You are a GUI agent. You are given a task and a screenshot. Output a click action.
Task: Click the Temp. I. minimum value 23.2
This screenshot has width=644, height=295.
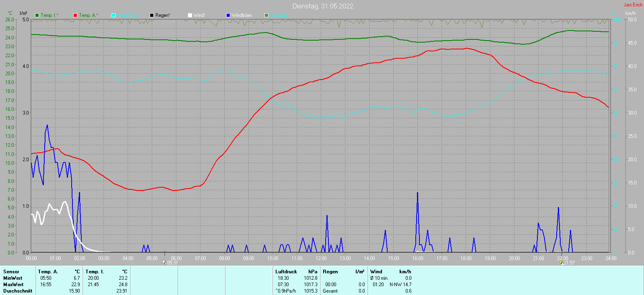tap(123, 278)
